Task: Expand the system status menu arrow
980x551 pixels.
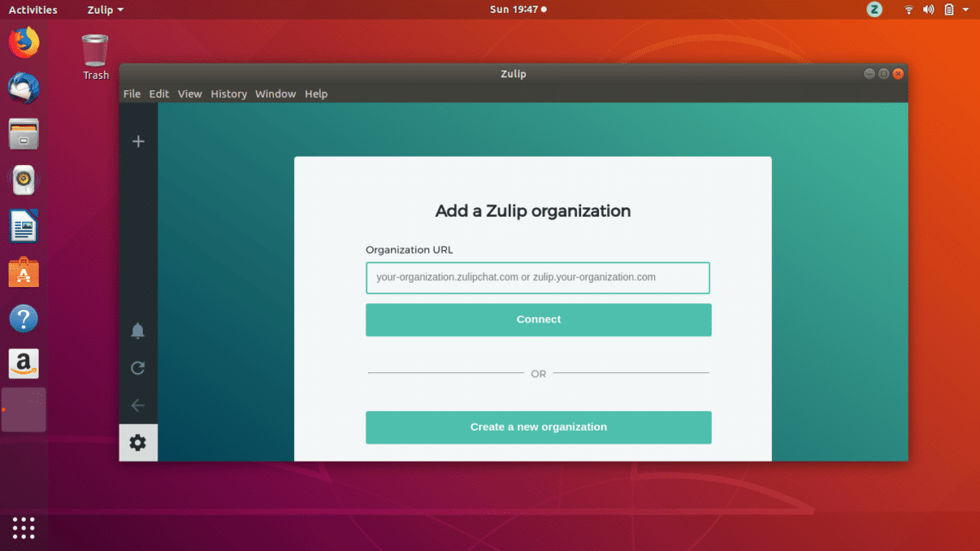Action: point(965,9)
